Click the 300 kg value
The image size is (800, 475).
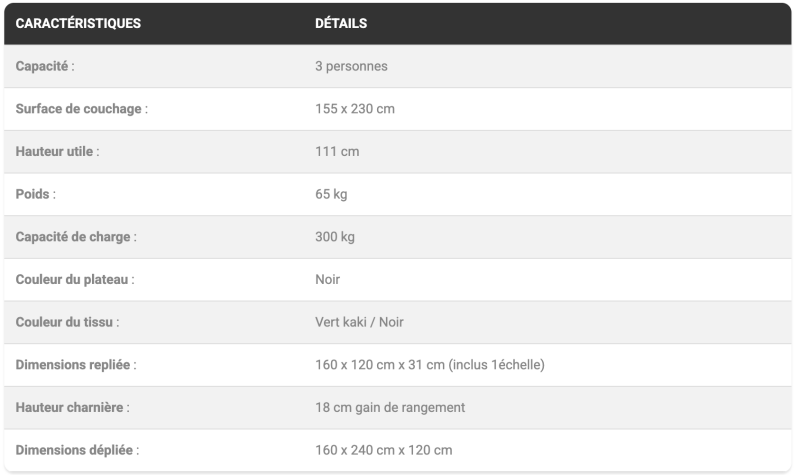335,237
